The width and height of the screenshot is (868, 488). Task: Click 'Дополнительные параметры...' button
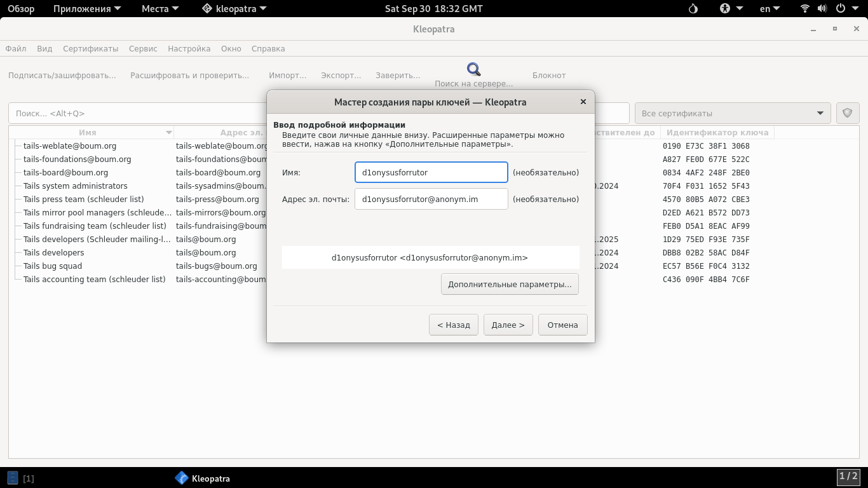tap(510, 284)
